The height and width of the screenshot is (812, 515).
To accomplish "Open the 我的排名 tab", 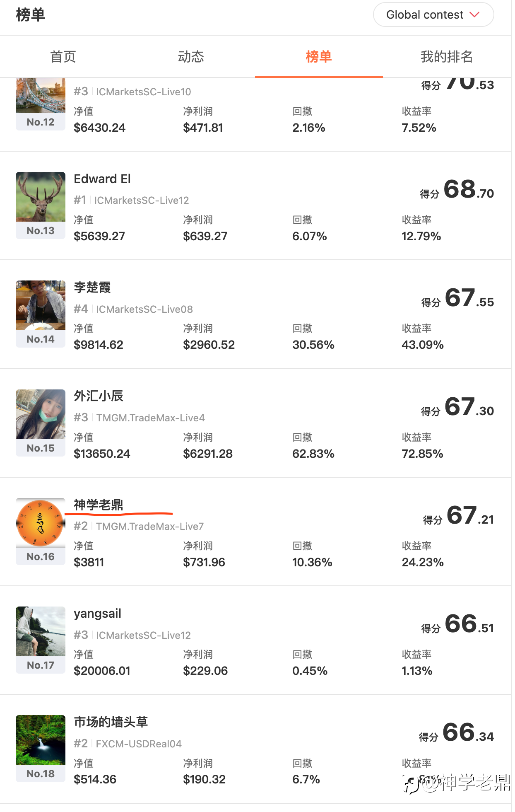I will tap(446, 57).
